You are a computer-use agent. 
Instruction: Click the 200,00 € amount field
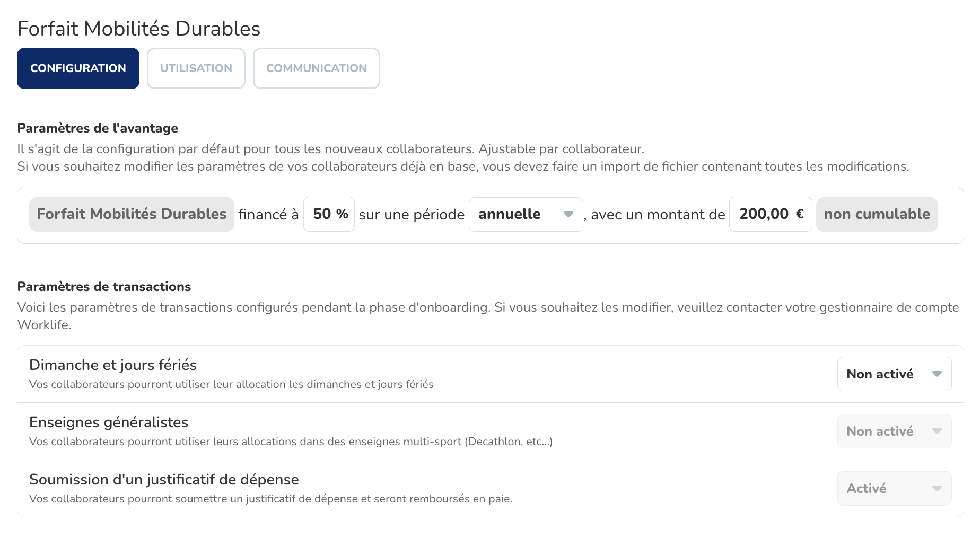[x=770, y=214]
